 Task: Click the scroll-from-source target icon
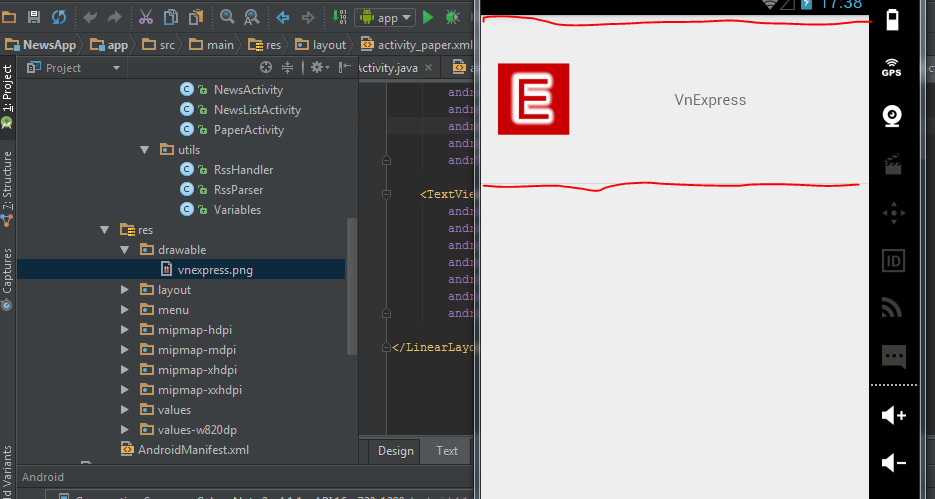coord(266,67)
